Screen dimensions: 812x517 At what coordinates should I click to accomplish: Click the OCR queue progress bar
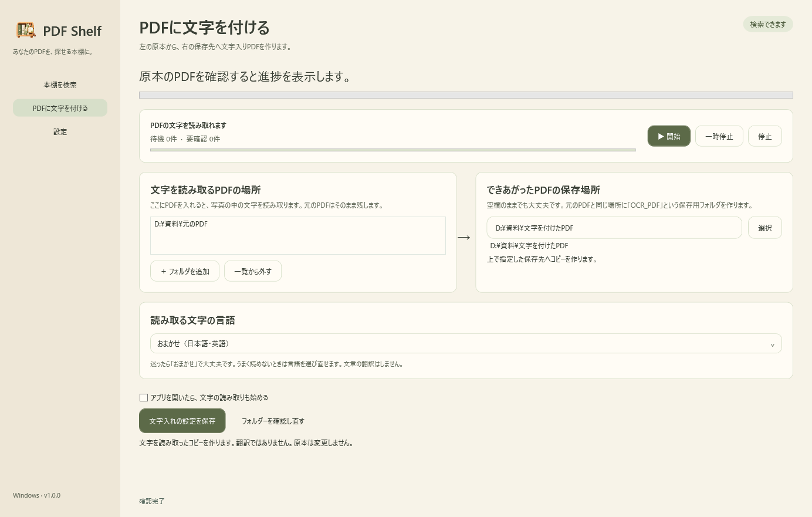[x=393, y=150]
